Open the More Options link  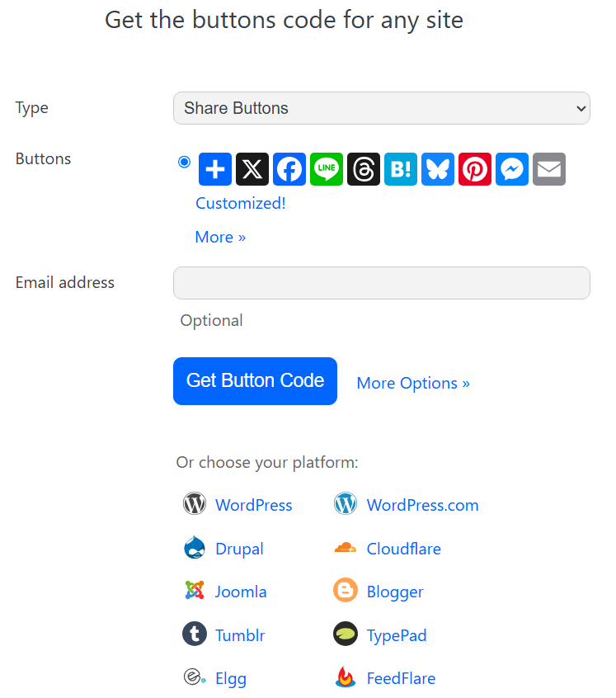[x=412, y=383]
